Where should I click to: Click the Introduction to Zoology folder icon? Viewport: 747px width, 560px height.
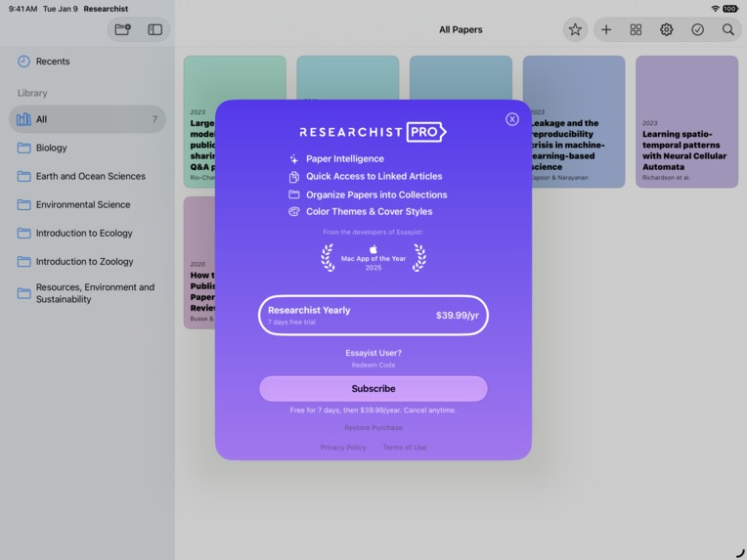[23, 261]
